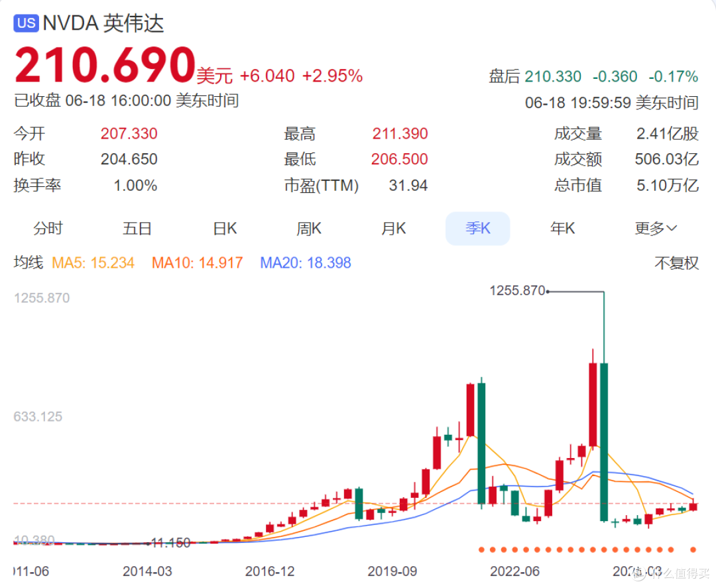Click the US market badge icon
The image size is (716, 588).
click(26, 23)
